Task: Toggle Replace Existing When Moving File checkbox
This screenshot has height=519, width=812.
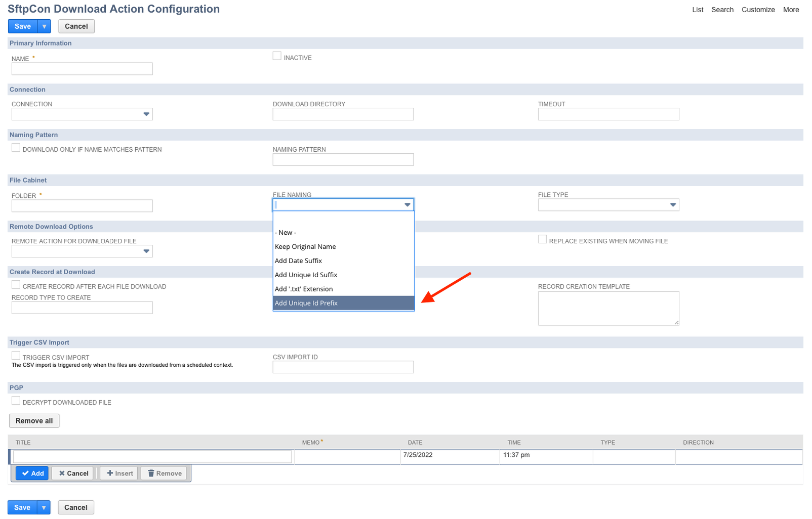Action: tap(543, 239)
